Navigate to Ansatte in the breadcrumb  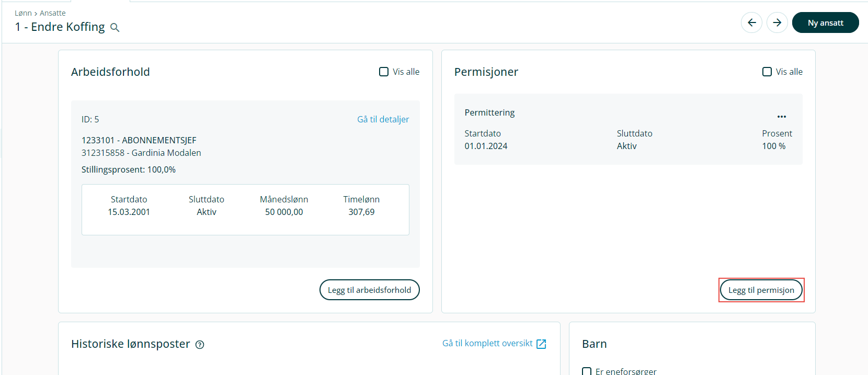[53, 13]
